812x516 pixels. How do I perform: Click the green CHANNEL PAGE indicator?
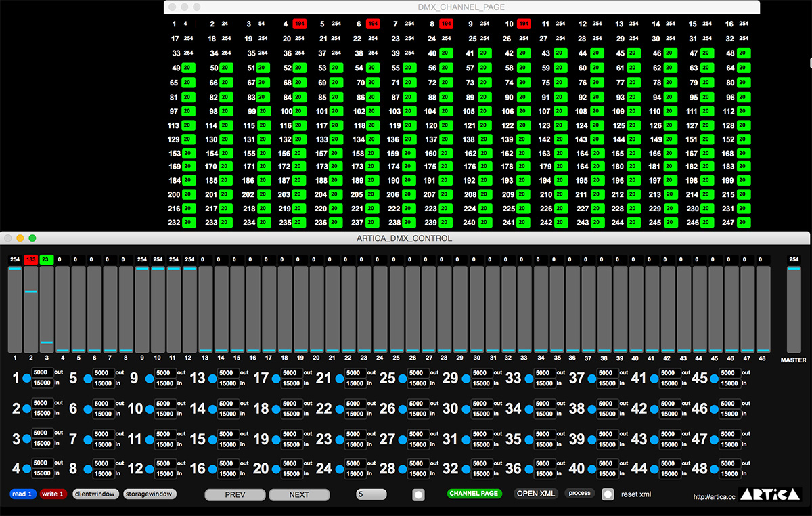point(474,494)
